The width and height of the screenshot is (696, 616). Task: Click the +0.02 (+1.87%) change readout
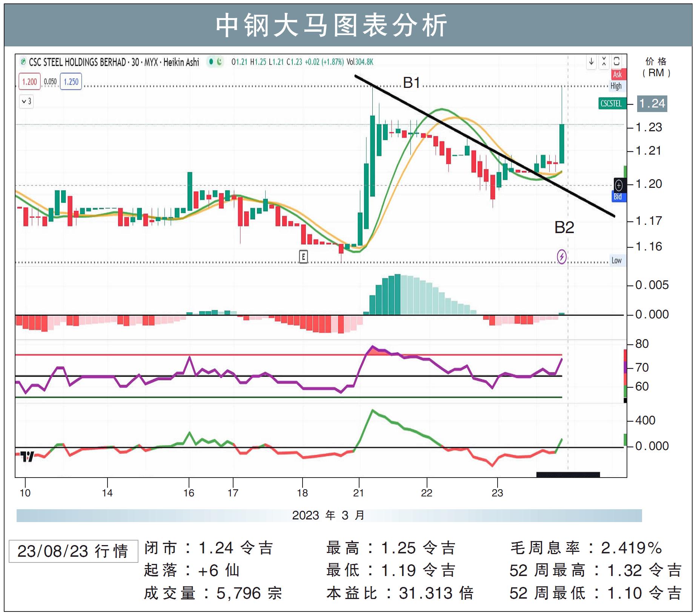[324, 62]
